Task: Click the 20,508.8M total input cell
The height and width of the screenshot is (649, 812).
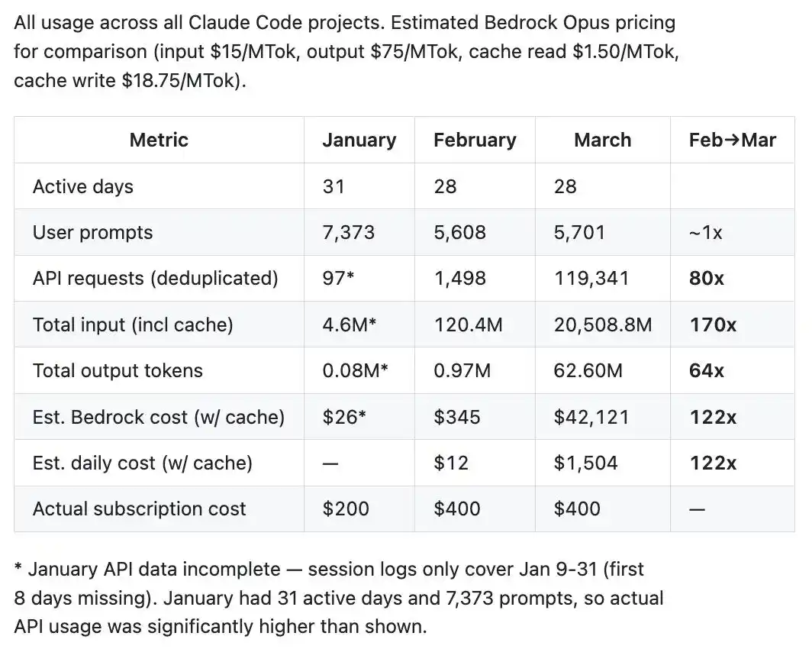Action: pyautogui.click(x=603, y=324)
